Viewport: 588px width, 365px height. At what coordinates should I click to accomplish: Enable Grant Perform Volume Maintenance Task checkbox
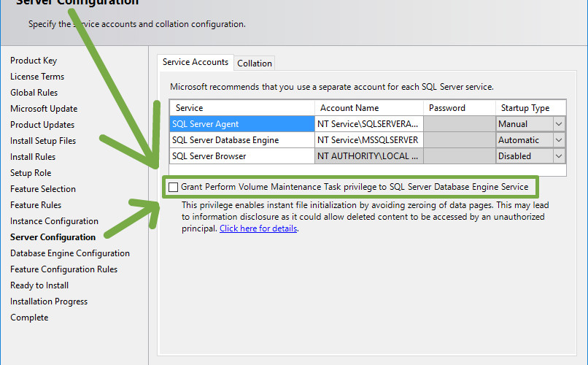173,187
